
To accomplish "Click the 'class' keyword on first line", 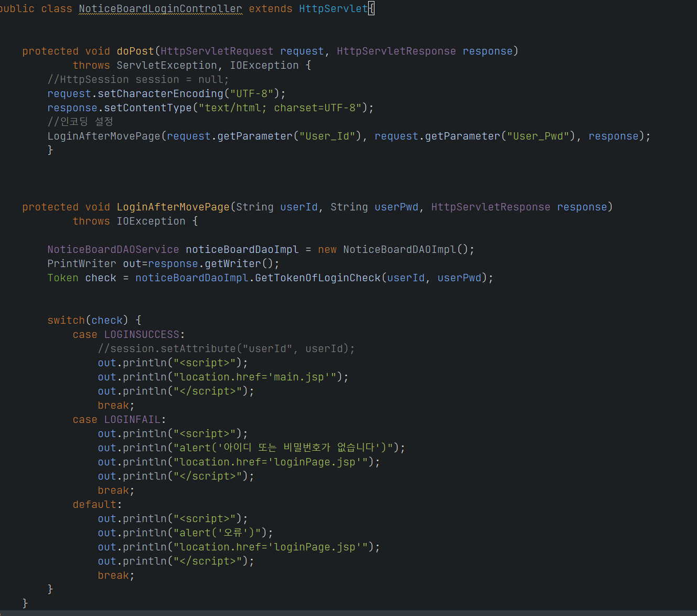I will click(57, 9).
